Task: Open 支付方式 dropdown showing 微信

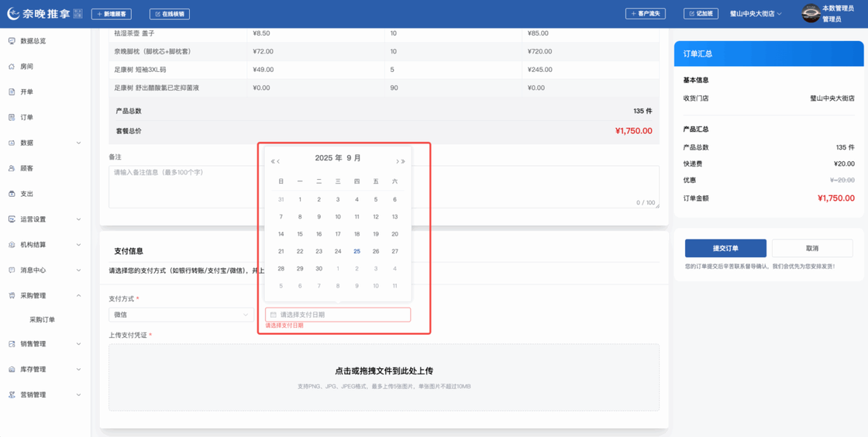Action: click(181, 315)
